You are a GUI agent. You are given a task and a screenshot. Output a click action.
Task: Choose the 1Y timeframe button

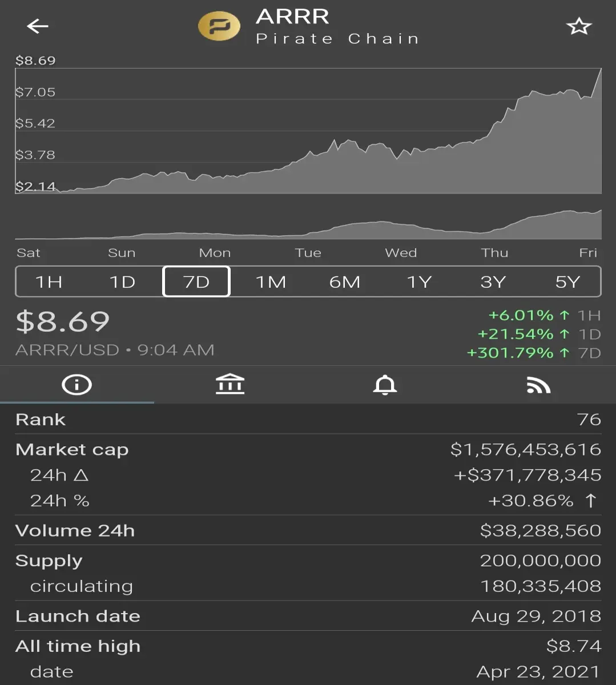pos(419,281)
